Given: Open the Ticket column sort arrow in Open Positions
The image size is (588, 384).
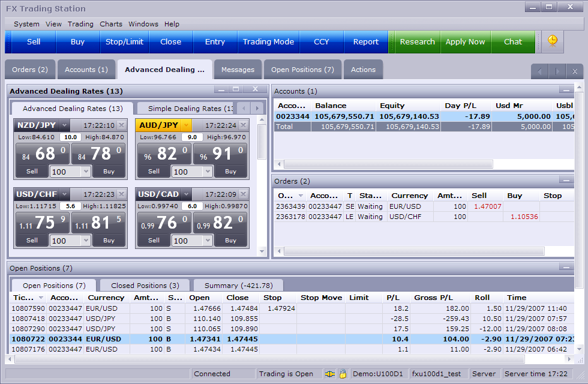Looking at the screenshot, I should point(41,298).
